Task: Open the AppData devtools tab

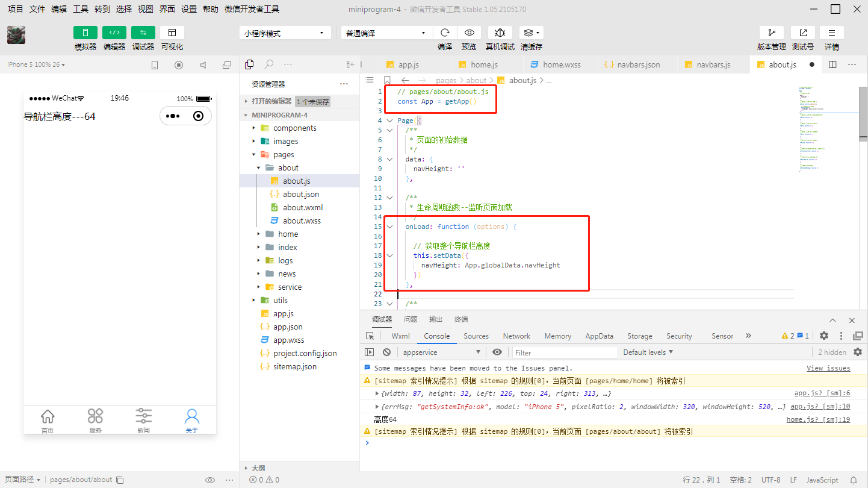Action: pos(599,336)
